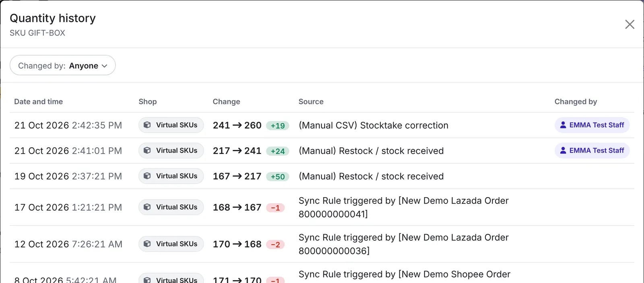
Task: Click Restock source on 21 Oct 2:41:01 row
Action: pos(371,151)
